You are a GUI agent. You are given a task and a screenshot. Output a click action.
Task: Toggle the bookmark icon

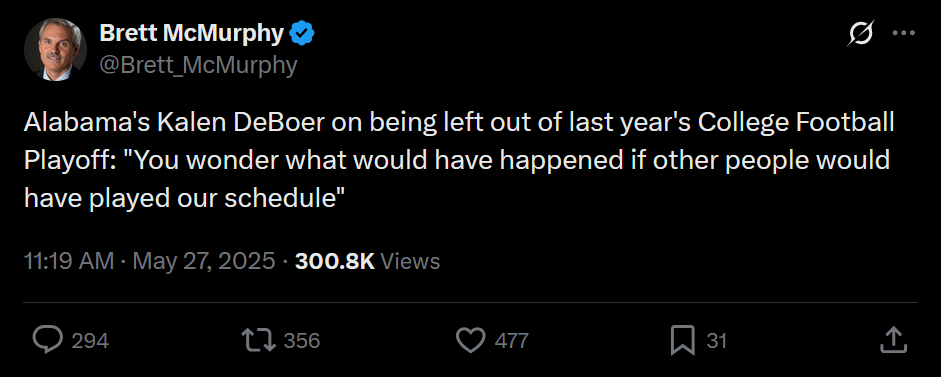pyautogui.click(x=683, y=340)
